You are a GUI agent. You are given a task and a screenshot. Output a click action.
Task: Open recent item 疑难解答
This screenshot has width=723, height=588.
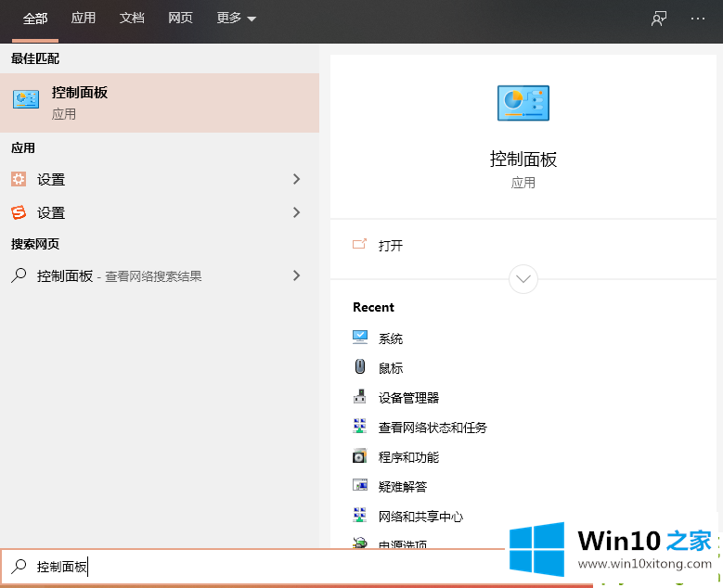pyautogui.click(x=403, y=487)
